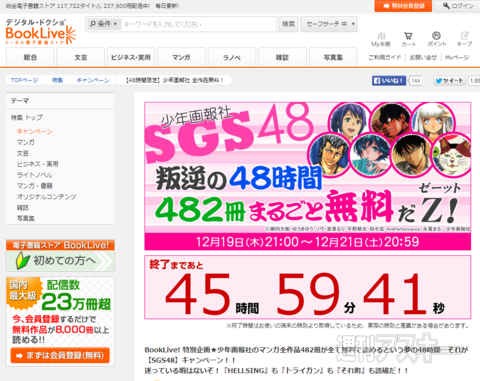Go to TOPページ breadcrumb
This screenshot has height=381, width=480.
tap(24, 80)
